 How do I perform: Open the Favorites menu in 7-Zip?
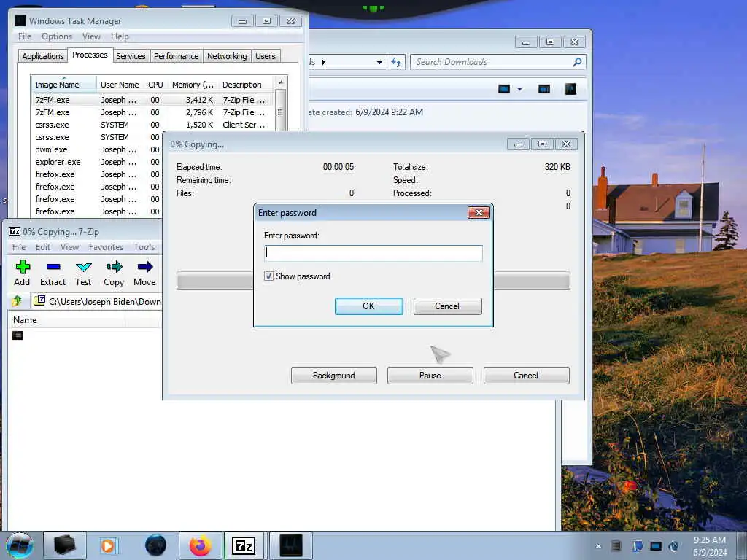(x=106, y=246)
